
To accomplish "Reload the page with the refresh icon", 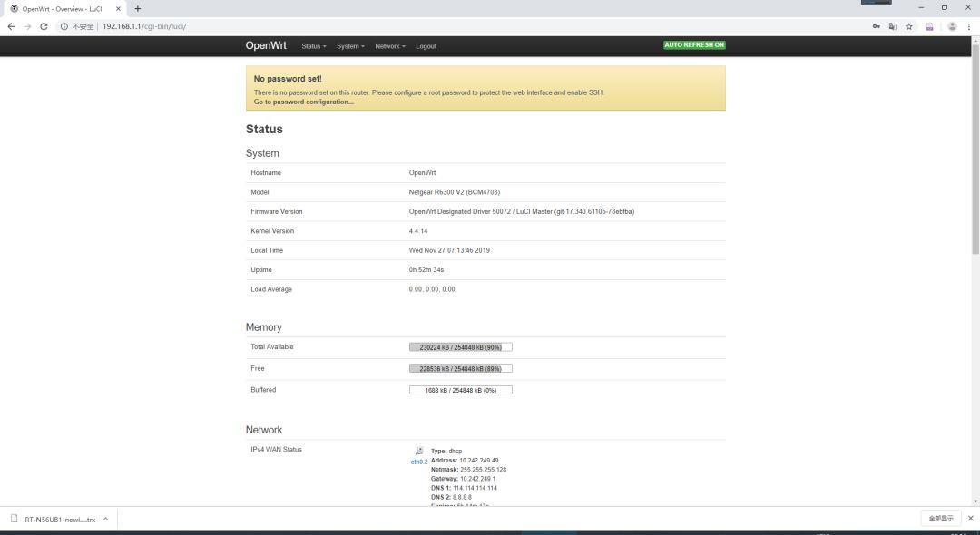I will pos(44,26).
